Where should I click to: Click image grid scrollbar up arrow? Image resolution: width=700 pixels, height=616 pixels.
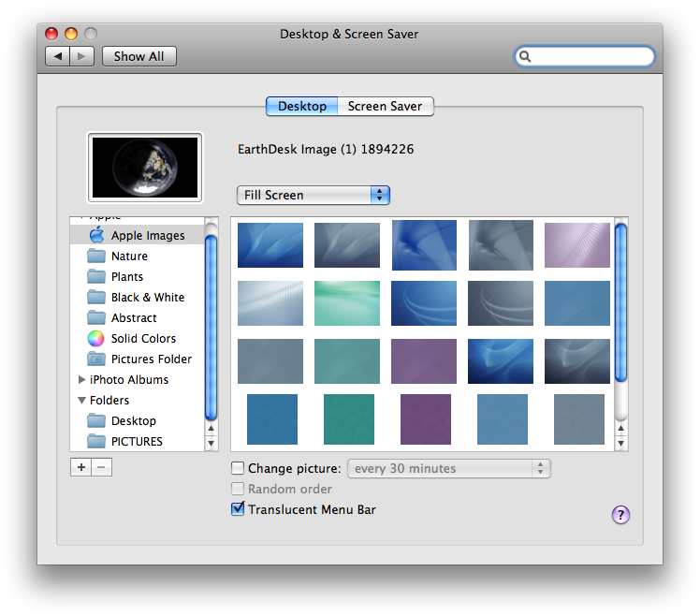tap(621, 429)
